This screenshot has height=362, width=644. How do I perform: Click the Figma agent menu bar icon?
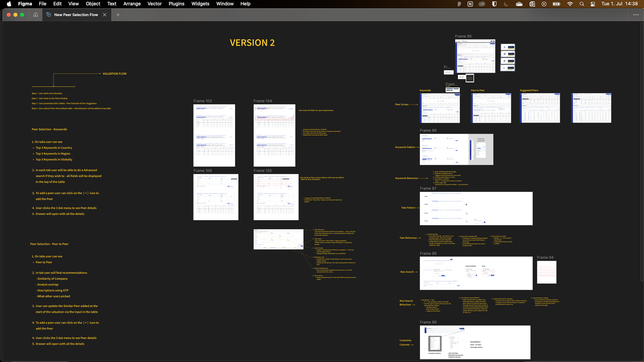pos(459,4)
